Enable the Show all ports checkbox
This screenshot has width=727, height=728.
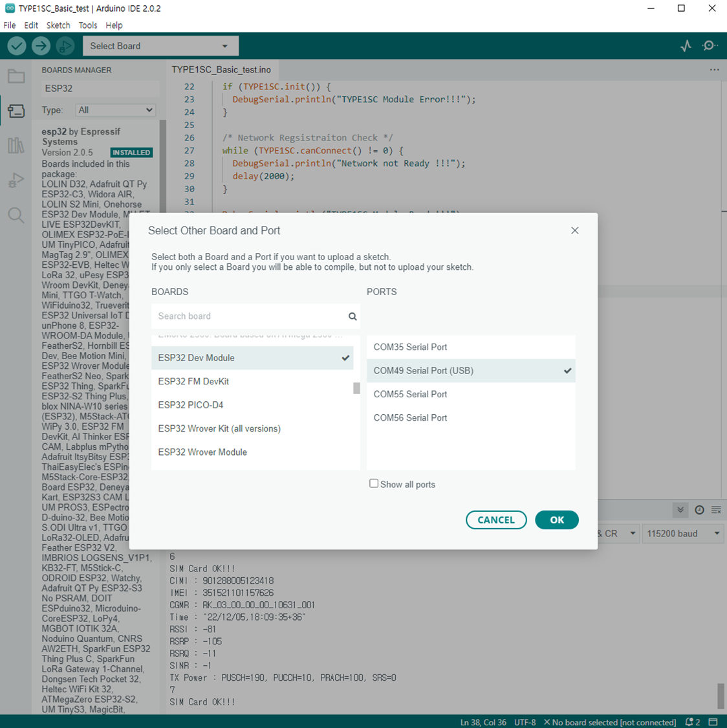click(373, 483)
